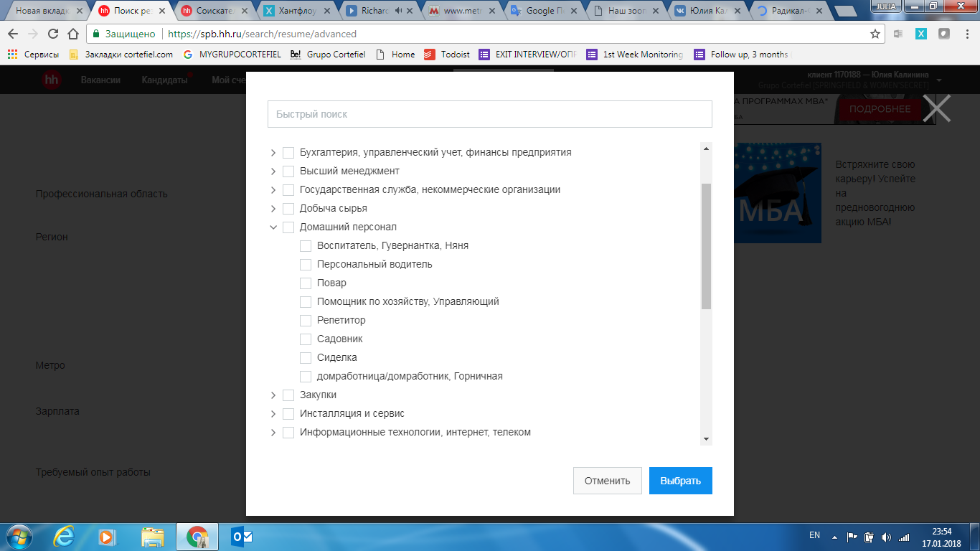Reload the page with the refresh icon
Viewport: 980px width, 551px height.
52,34
